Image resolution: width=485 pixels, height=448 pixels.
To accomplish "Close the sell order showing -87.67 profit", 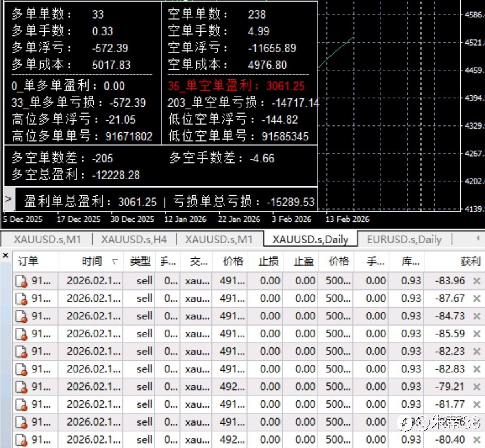I will pyautogui.click(x=476, y=298).
